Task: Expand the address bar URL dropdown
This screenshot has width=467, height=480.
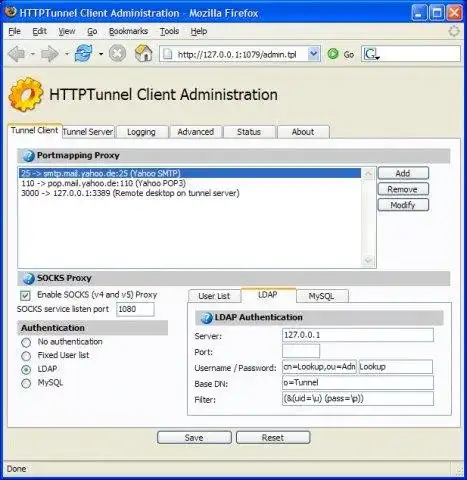Action: click(x=313, y=54)
